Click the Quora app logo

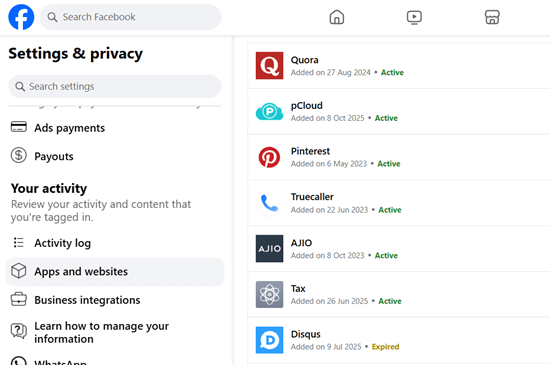269,66
